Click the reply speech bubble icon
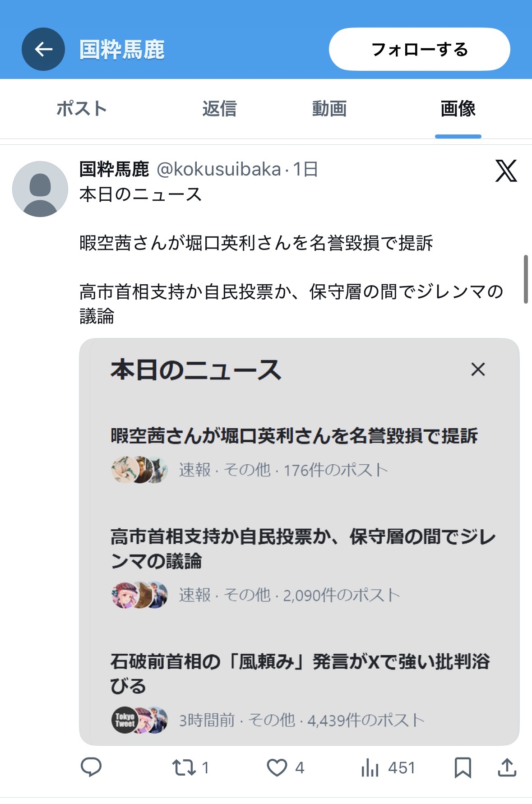 pyautogui.click(x=91, y=767)
